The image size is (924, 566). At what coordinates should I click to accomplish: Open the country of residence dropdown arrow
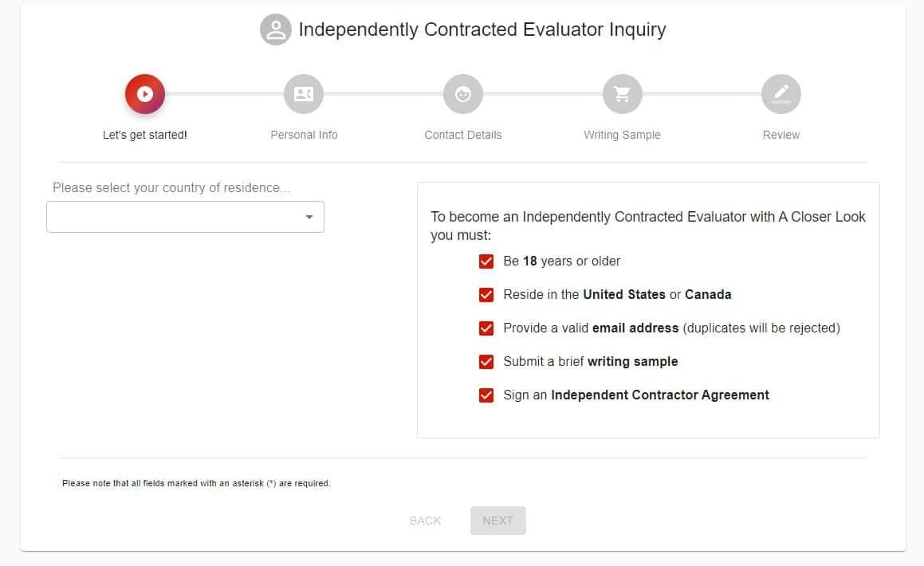[x=309, y=218]
